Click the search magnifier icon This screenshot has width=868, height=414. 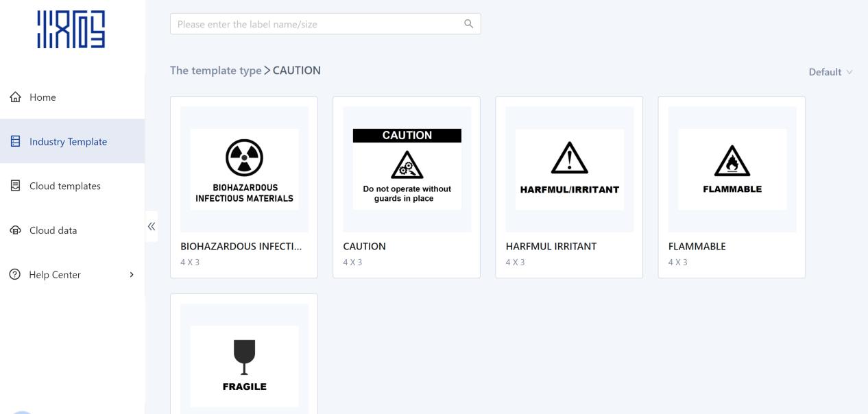coord(469,24)
